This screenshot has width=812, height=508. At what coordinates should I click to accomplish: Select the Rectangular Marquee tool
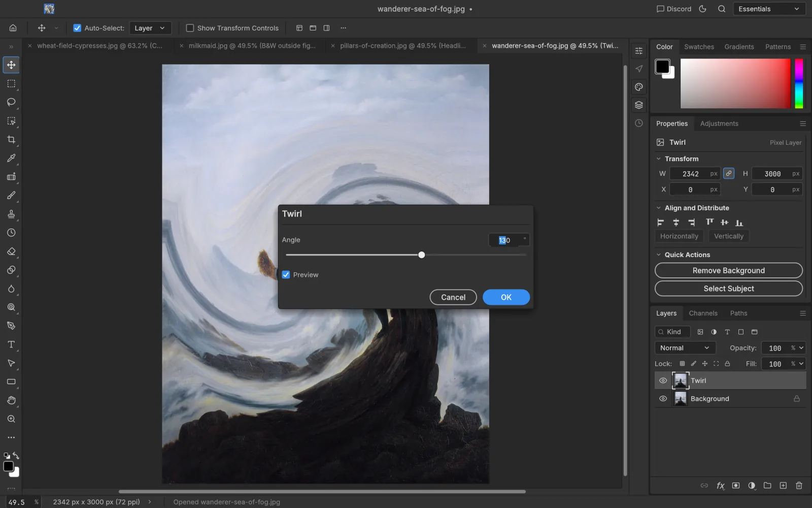coord(11,83)
